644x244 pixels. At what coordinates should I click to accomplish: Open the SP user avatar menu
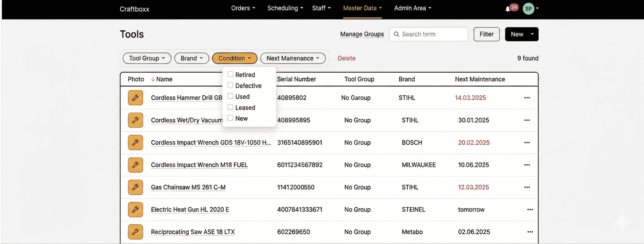click(x=528, y=9)
